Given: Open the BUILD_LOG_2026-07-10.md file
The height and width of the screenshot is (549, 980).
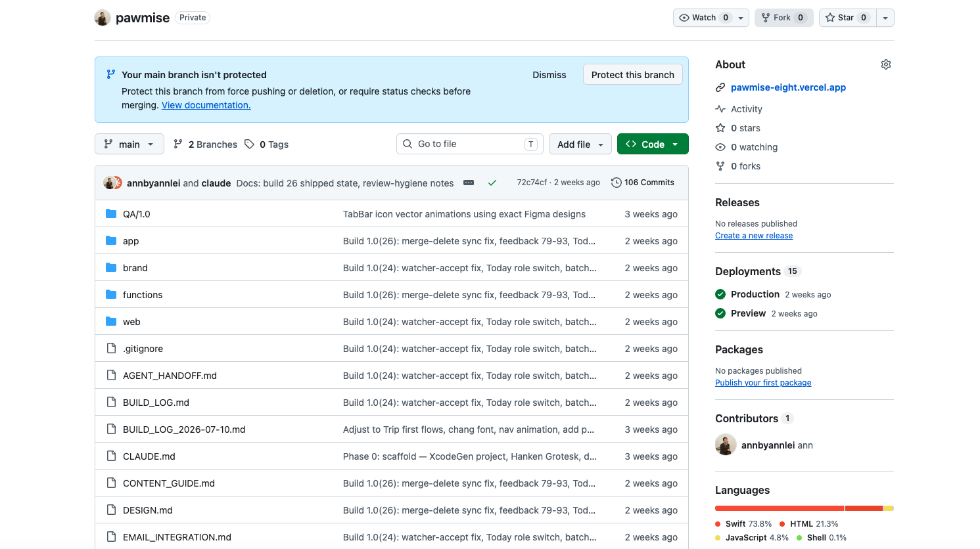Looking at the screenshot, I should (184, 429).
